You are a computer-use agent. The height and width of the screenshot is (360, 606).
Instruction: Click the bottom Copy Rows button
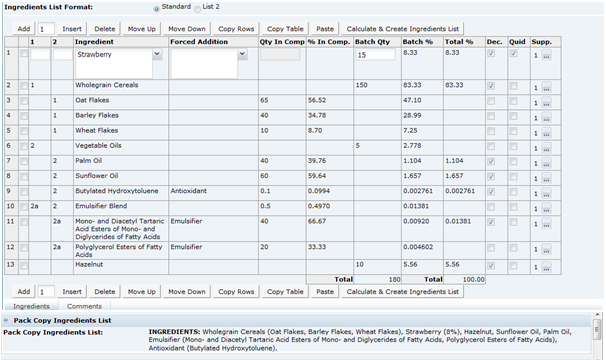click(x=236, y=292)
